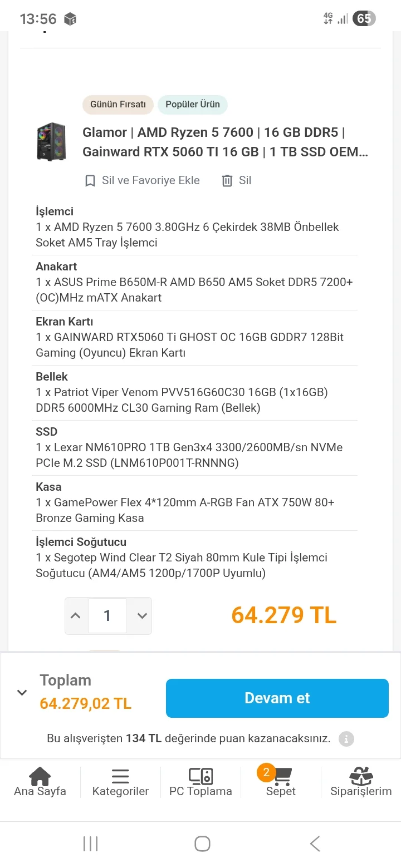Tap the points info circle icon
The image size is (401, 868).
click(x=346, y=739)
